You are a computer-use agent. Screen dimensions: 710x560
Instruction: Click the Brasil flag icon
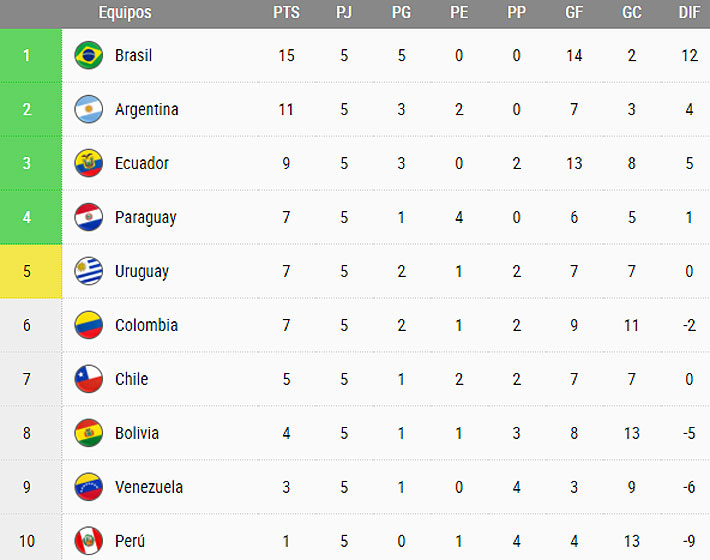pos(89,55)
